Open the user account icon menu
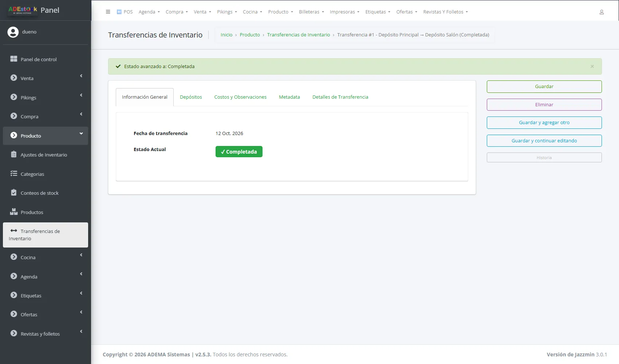 click(x=602, y=12)
